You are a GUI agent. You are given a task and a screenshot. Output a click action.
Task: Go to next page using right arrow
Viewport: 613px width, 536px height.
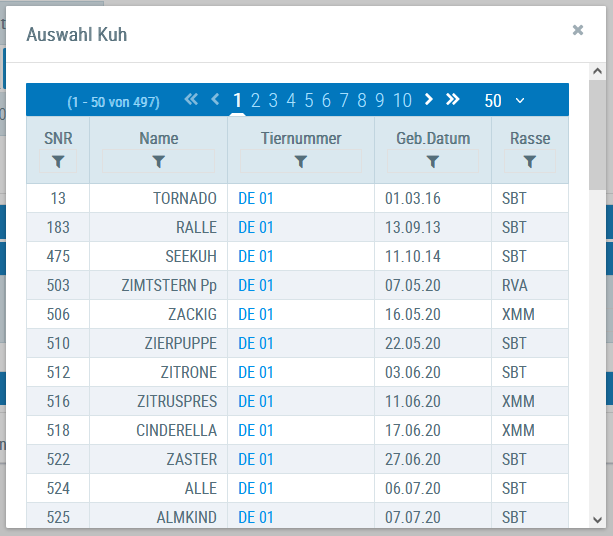[429, 100]
